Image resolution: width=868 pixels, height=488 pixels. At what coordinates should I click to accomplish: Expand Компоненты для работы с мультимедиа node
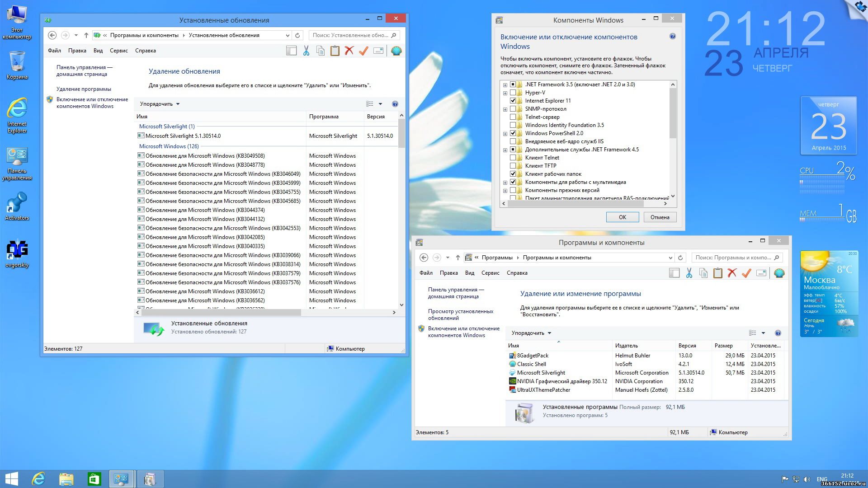(x=505, y=182)
